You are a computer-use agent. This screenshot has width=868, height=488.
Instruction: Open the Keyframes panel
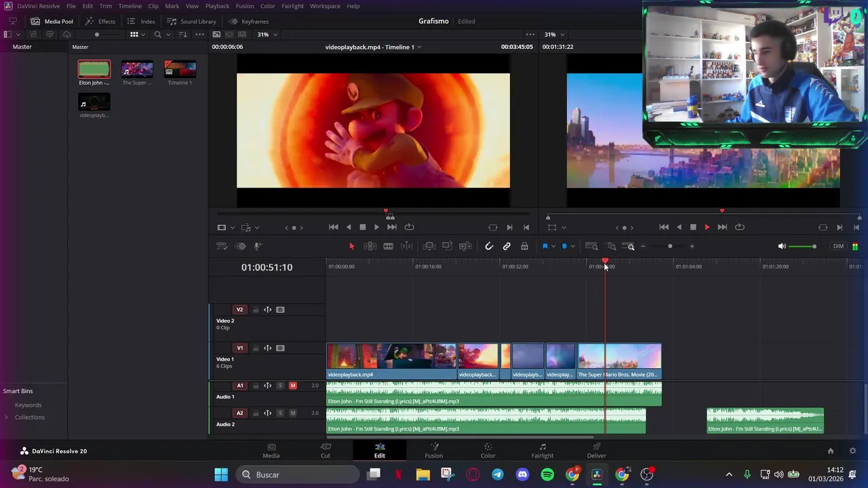coord(249,21)
